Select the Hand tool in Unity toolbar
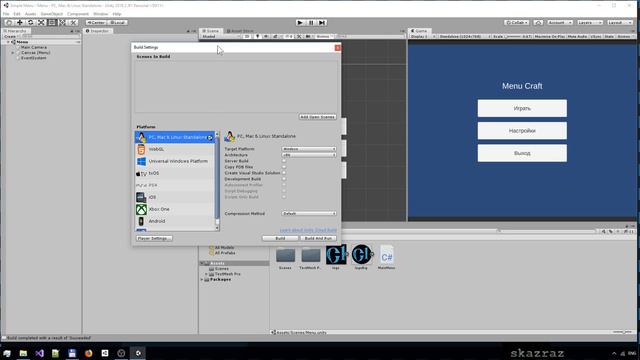Screen dimensions: 640x360 pyautogui.click(x=9, y=22)
